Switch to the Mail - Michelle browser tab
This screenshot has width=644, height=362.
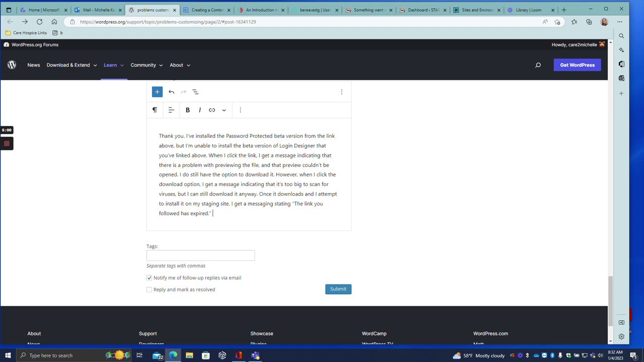click(98, 10)
